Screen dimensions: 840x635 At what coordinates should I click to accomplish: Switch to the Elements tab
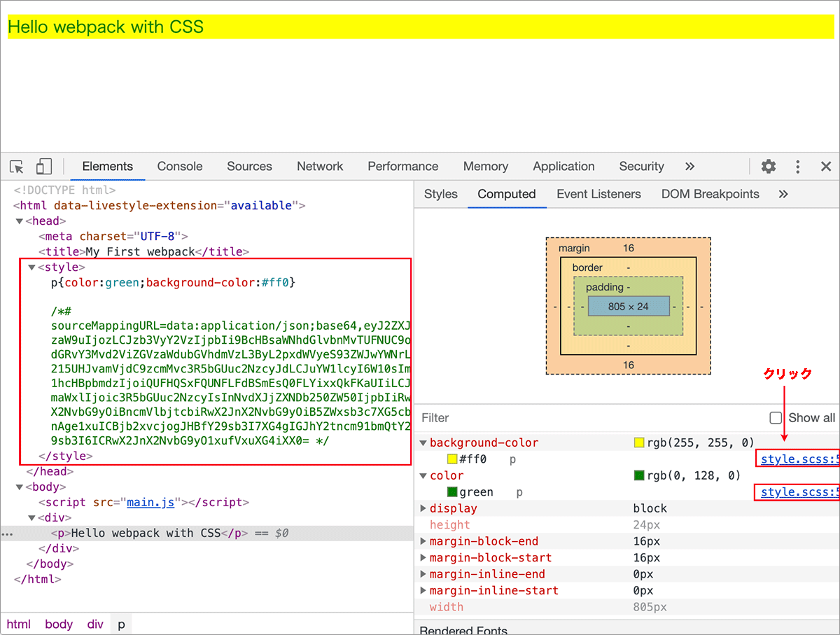pos(107,167)
